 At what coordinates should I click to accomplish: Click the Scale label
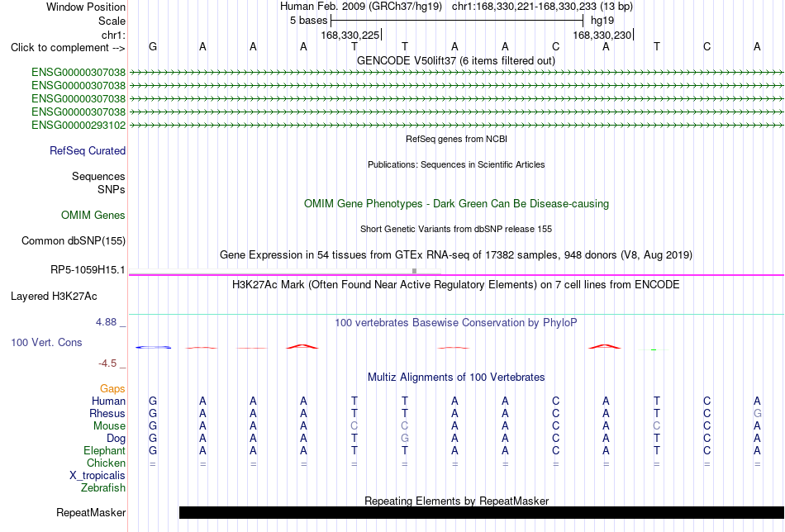pyautogui.click(x=112, y=21)
